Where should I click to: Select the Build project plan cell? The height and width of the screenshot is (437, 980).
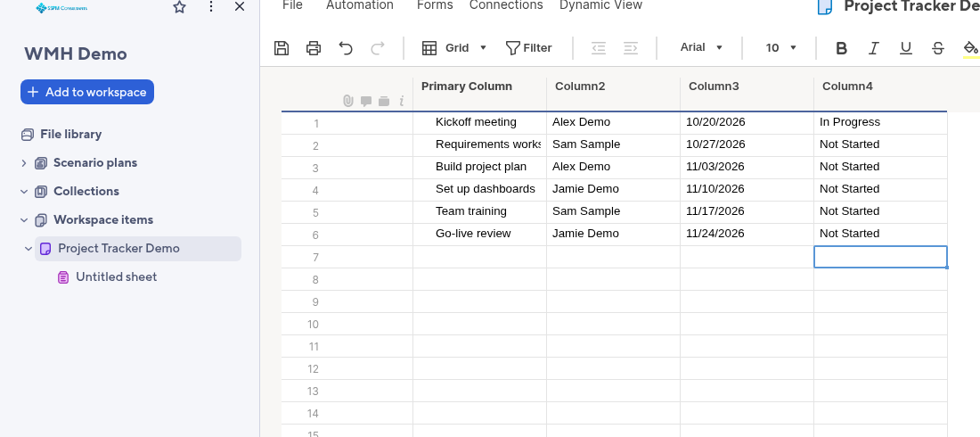point(480,167)
